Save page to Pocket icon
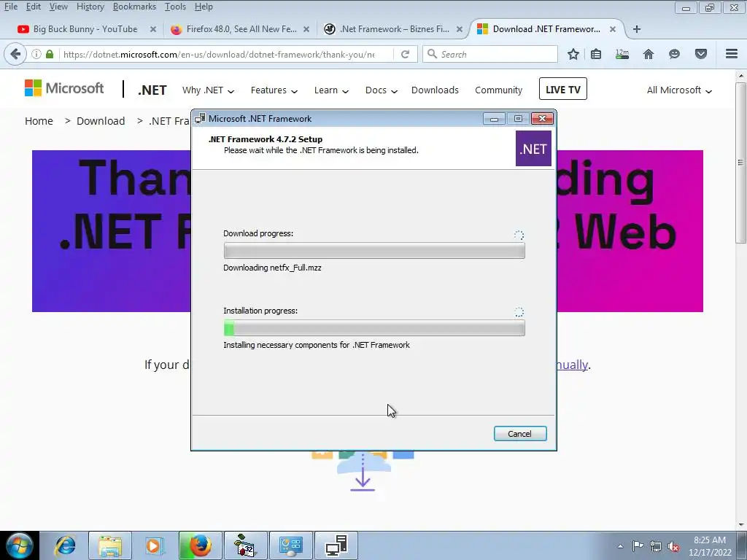Viewport: 747px width, 560px height. coord(701,54)
